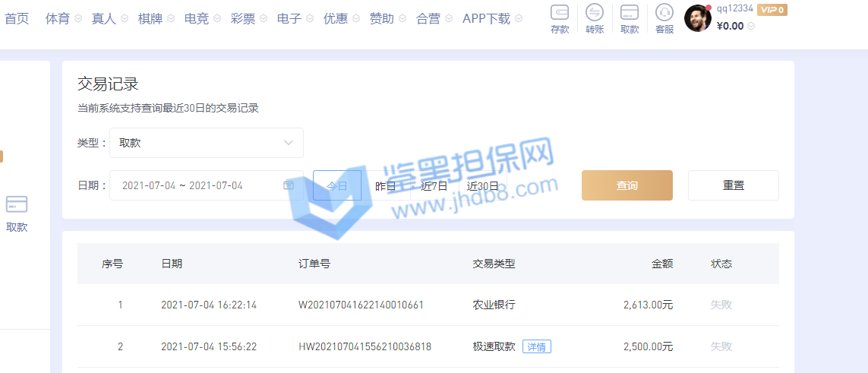The height and width of the screenshot is (373, 868).
Task: Click the user avatar picture
Action: click(697, 18)
